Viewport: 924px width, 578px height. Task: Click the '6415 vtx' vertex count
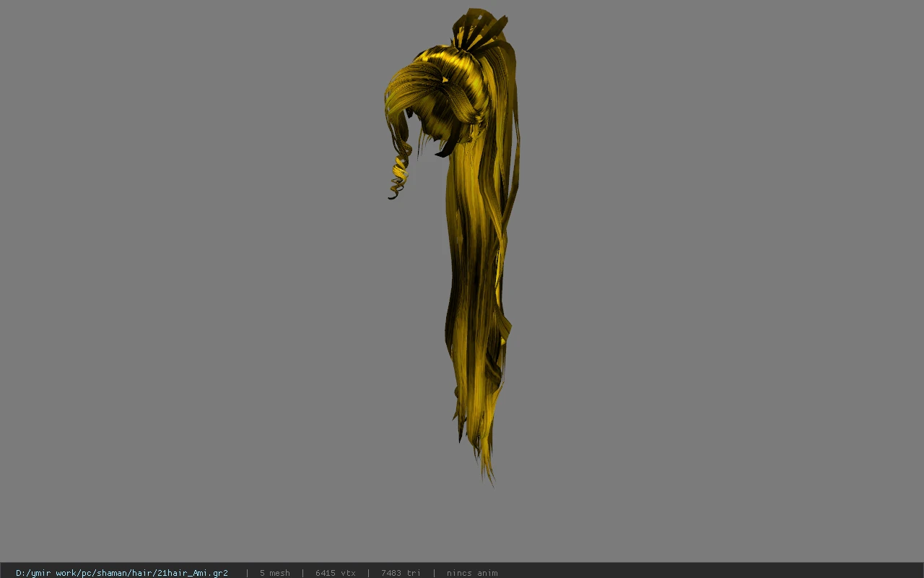pos(336,573)
